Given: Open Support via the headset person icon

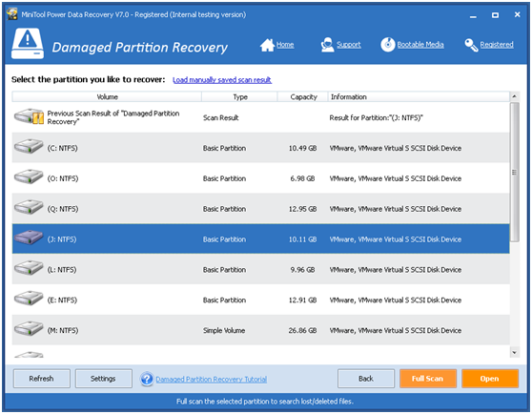Looking at the screenshot, I should pyautogui.click(x=327, y=45).
